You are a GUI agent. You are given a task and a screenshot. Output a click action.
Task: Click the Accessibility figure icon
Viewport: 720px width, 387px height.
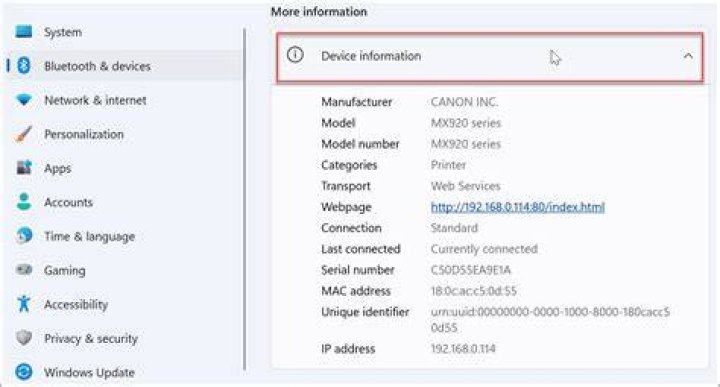[x=24, y=304]
